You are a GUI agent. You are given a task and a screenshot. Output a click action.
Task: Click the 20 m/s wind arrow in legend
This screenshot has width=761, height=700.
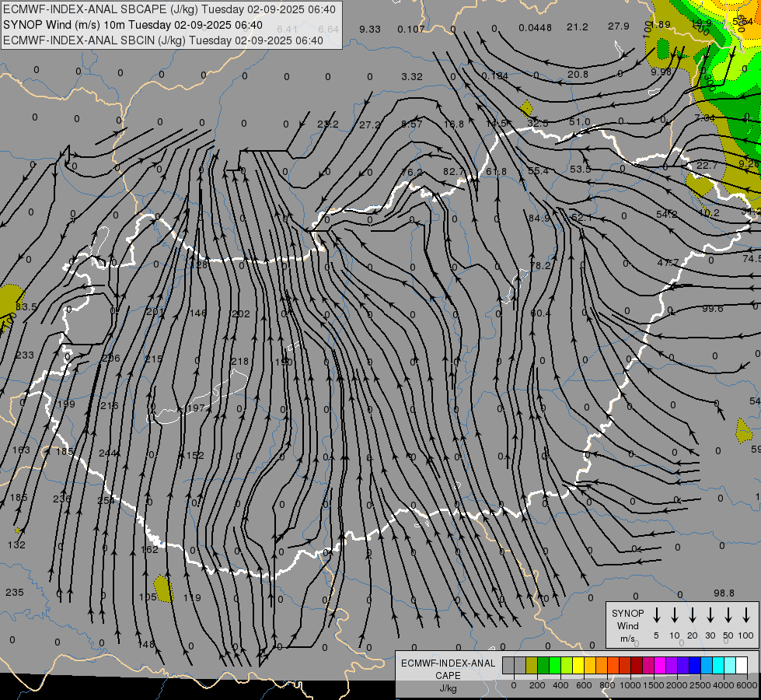[x=693, y=615]
